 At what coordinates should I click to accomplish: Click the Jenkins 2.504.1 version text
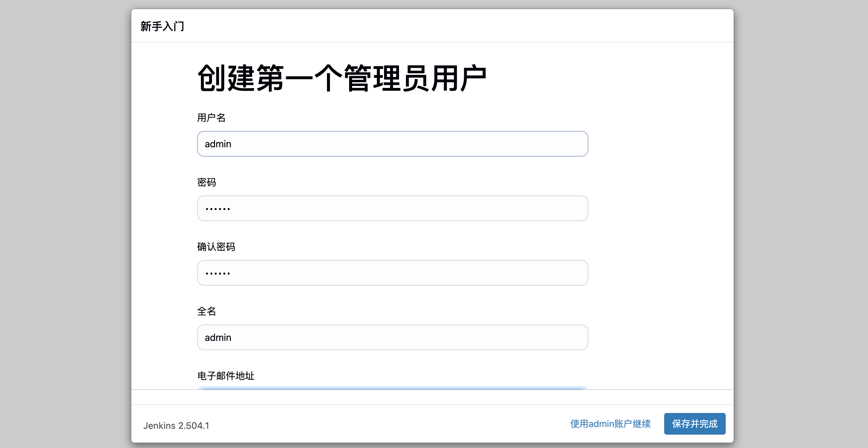tap(176, 425)
